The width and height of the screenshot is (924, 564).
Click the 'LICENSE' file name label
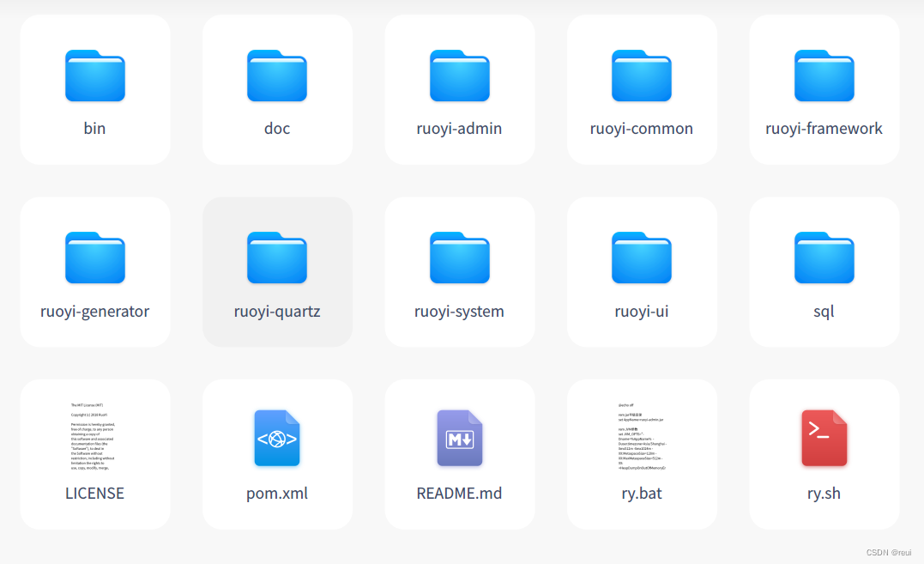[x=95, y=494]
